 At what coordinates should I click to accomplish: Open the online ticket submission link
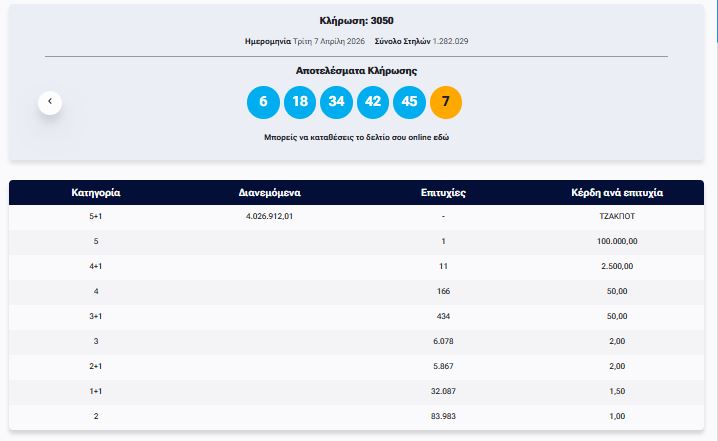click(356, 136)
